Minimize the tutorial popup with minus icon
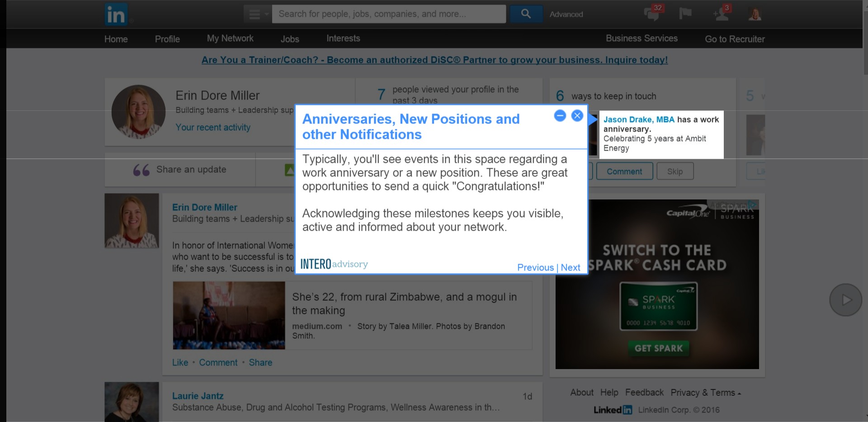 560,116
